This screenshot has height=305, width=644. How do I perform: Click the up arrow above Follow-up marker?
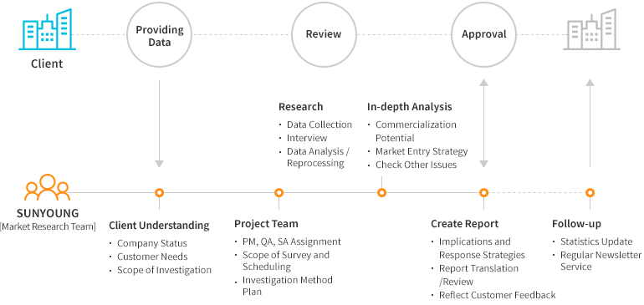[x=590, y=123]
